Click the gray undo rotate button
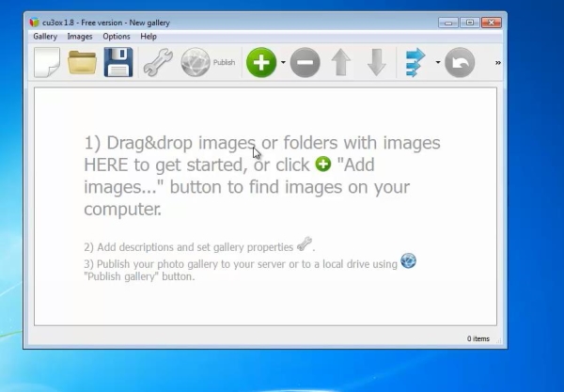The height and width of the screenshot is (392, 564). 460,63
